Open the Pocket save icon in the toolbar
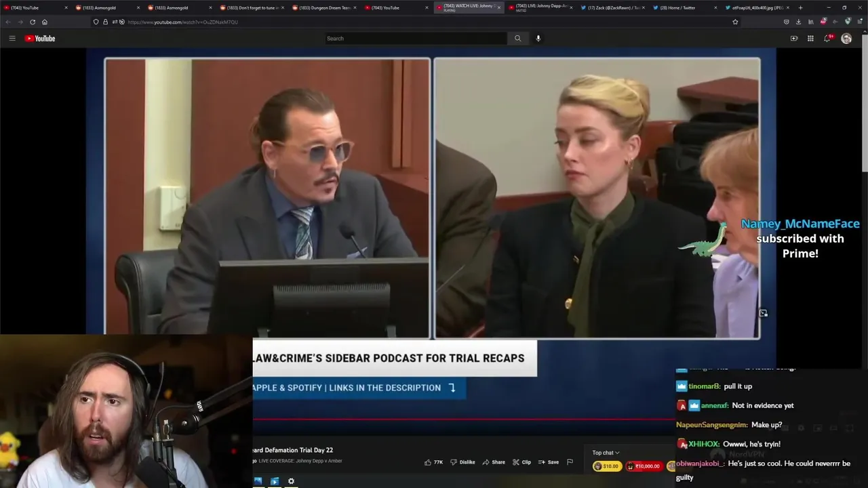868x488 pixels. tap(787, 22)
